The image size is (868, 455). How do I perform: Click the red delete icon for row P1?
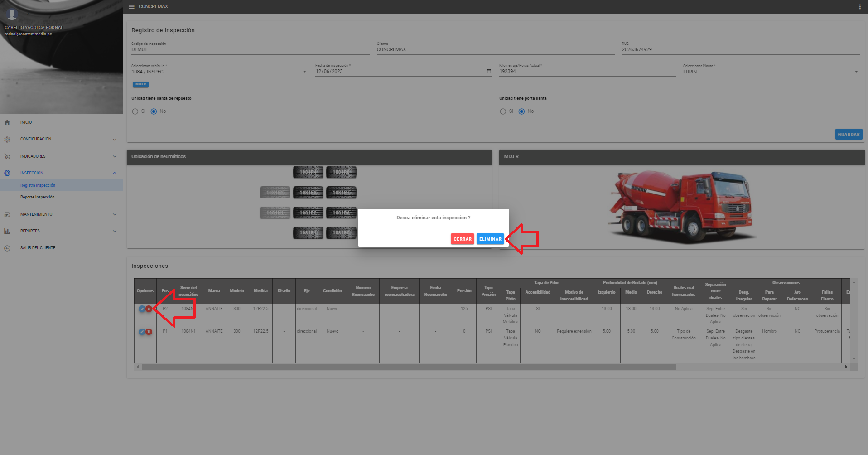(x=149, y=332)
